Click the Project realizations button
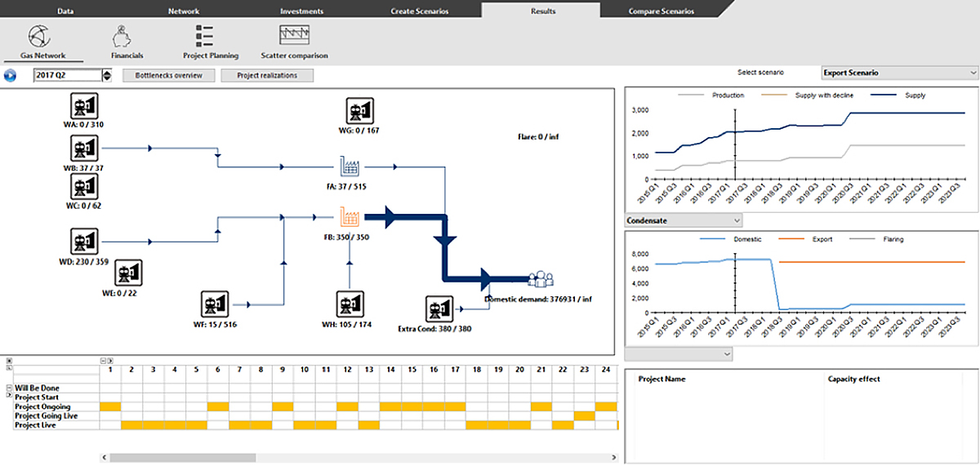The height and width of the screenshot is (466, 980). 267,76
